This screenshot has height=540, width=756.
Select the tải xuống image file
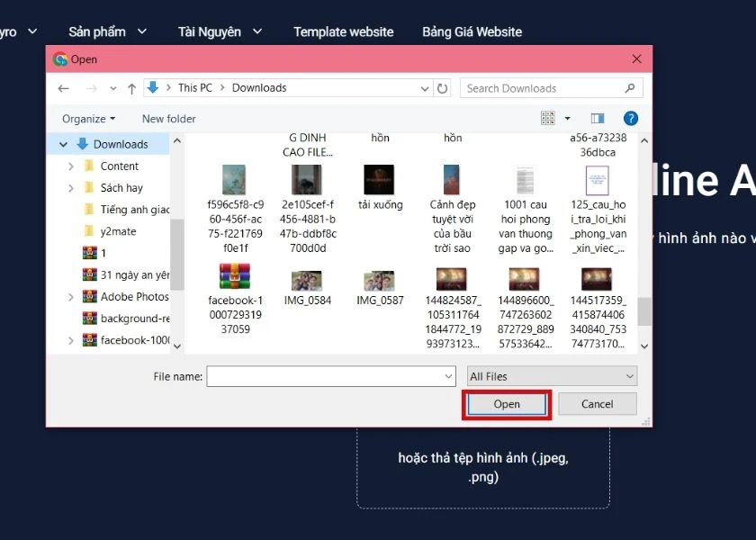(380, 180)
